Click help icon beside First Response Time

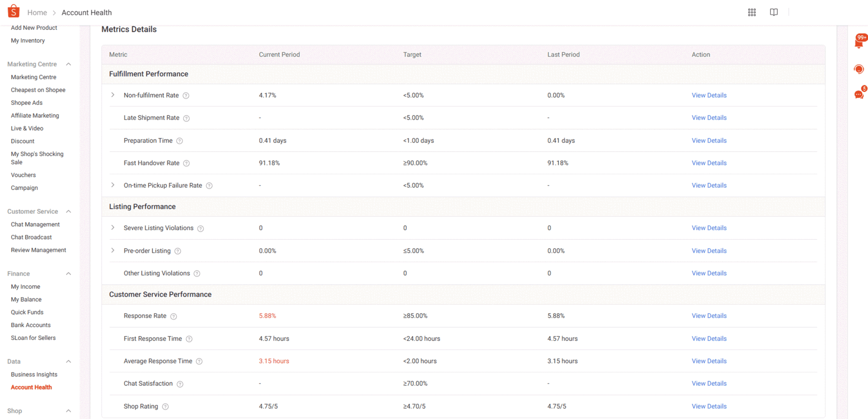189,339
